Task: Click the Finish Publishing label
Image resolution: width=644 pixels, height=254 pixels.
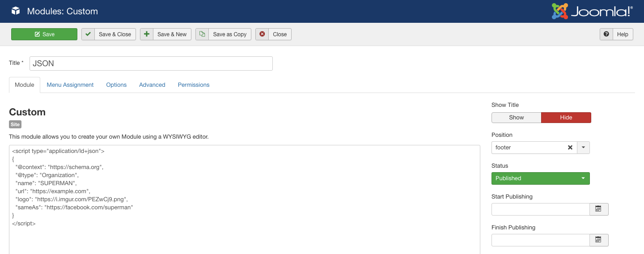Action: (513, 228)
